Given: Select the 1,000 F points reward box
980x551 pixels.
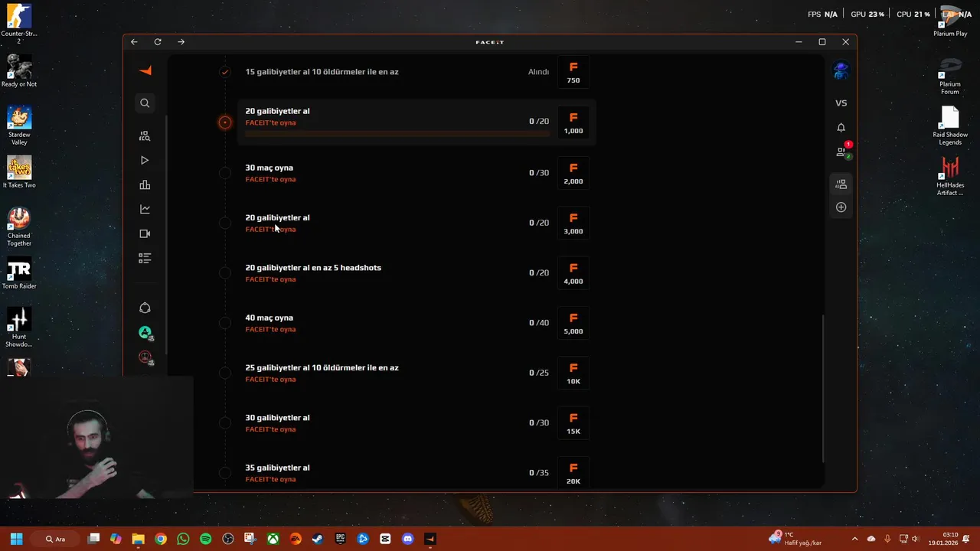Looking at the screenshot, I should [573, 122].
